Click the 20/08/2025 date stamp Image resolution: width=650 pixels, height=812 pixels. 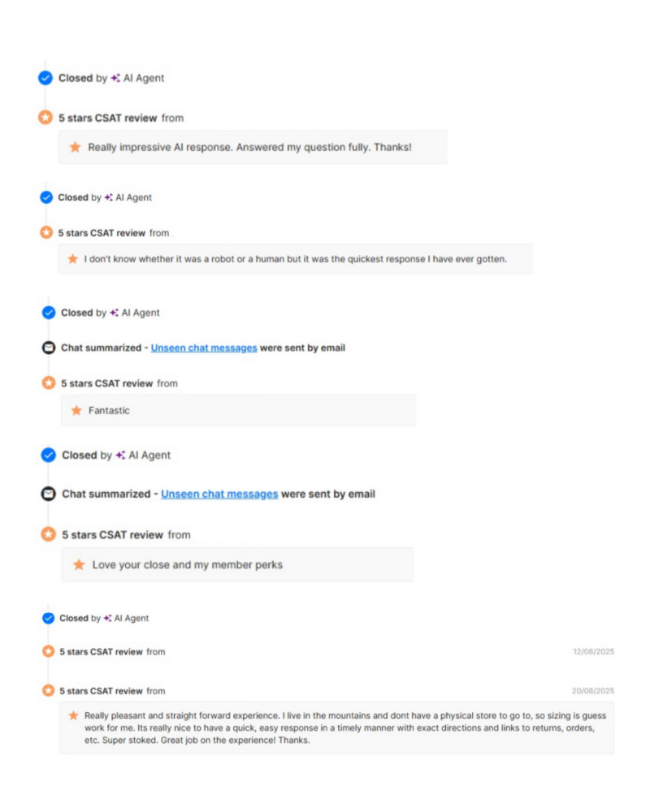click(593, 691)
